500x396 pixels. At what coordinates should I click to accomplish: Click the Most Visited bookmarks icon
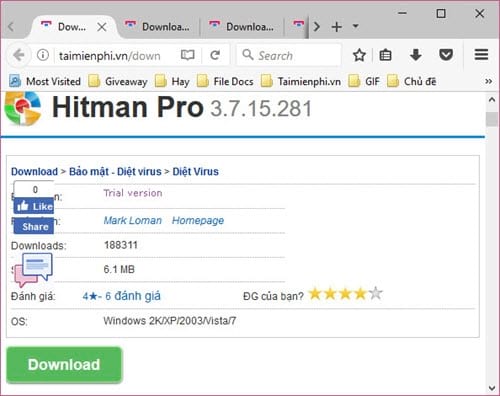(15, 81)
